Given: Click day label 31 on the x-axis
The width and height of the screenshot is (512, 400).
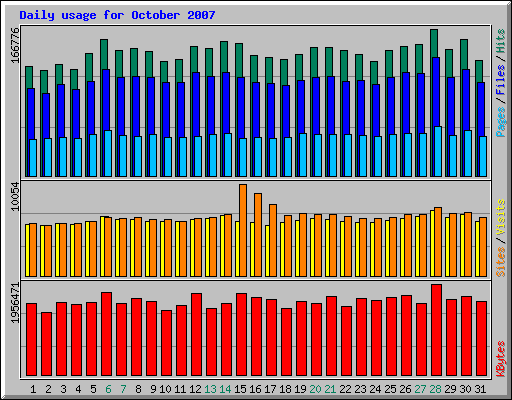Looking at the screenshot, I should click(x=480, y=389).
